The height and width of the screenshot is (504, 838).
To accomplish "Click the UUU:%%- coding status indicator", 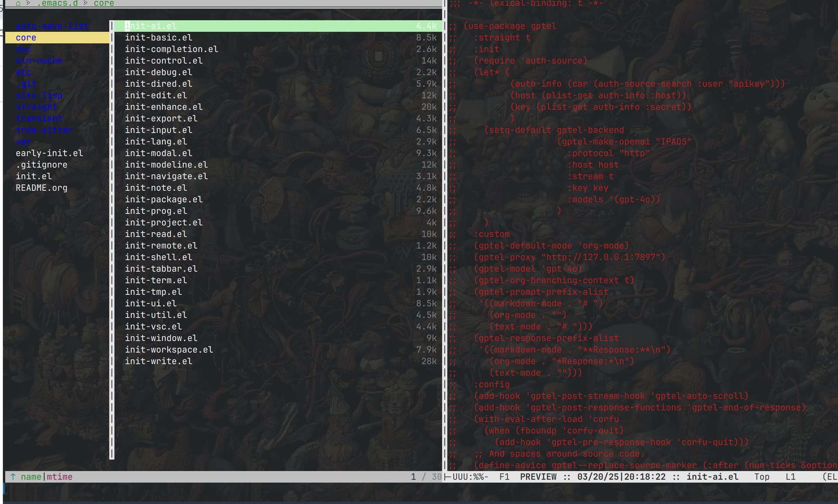I will 470,477.
